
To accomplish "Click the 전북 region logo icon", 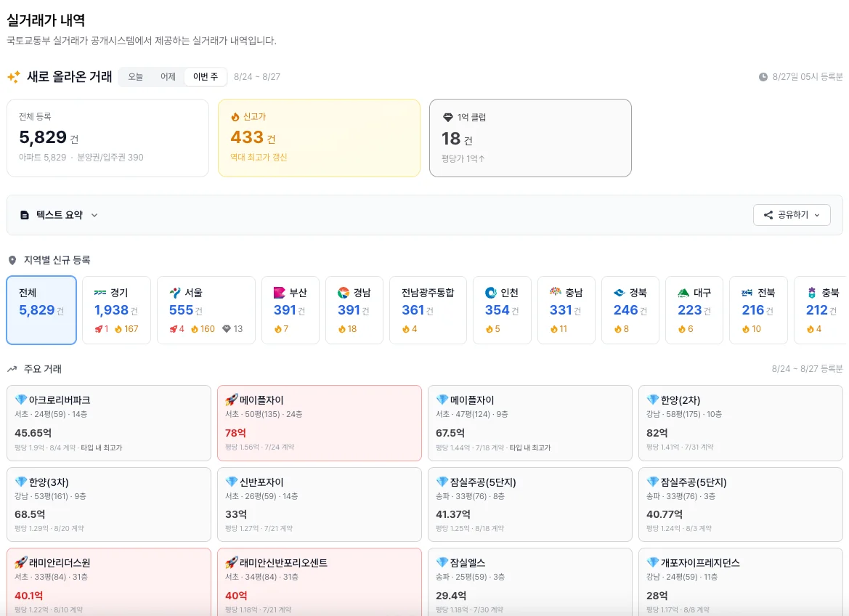I will (747, 293).
